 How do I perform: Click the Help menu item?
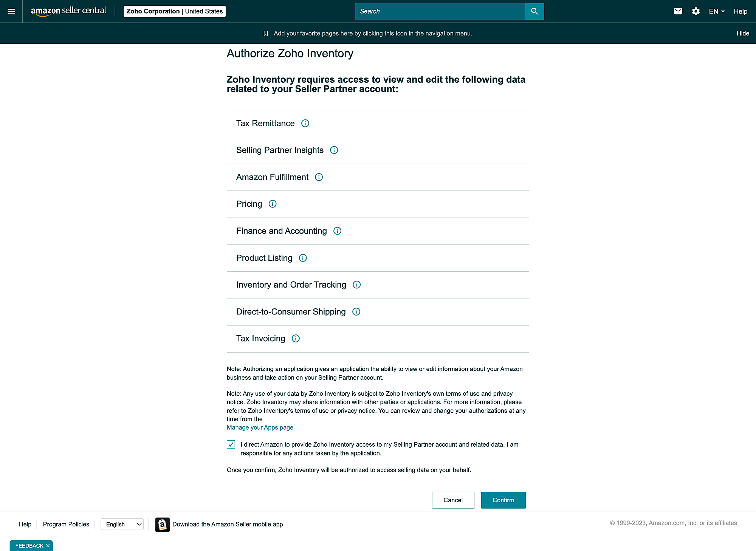(x=741, y=11)
